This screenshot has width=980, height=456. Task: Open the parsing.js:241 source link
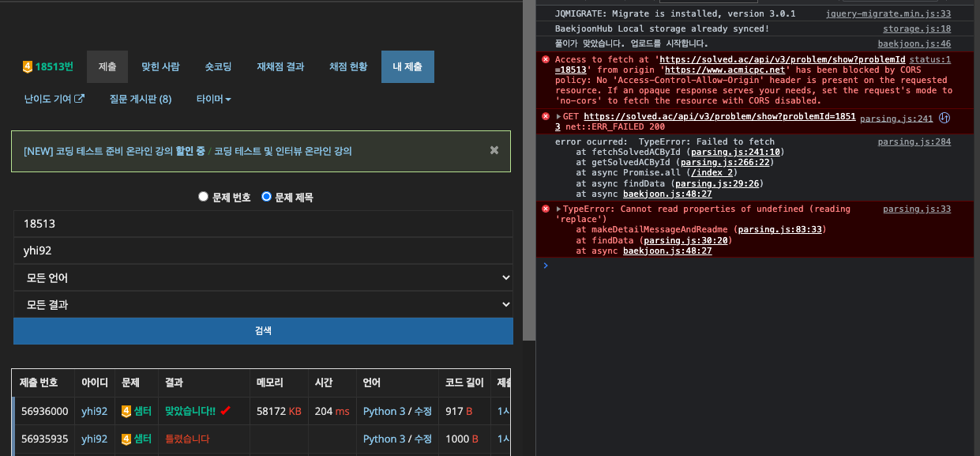tap(896, 119)
